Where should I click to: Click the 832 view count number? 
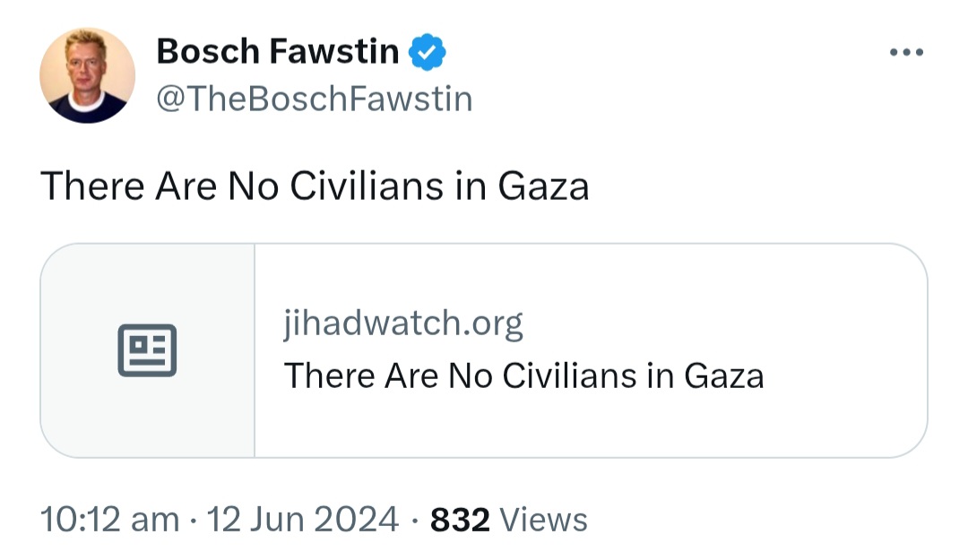pyautogui.click(x=460, y=520)
